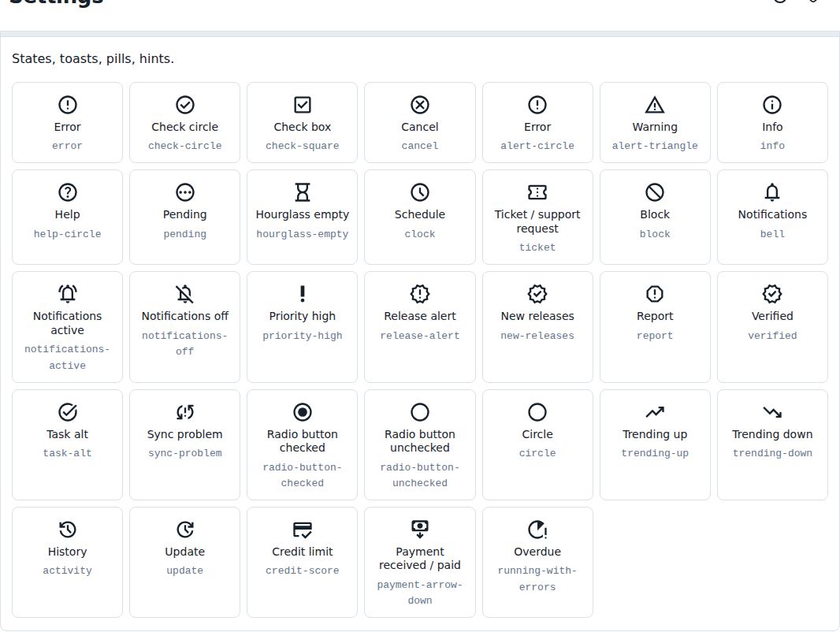Click the Trending up icon
The image size is (840, 632).
(655, 412)
